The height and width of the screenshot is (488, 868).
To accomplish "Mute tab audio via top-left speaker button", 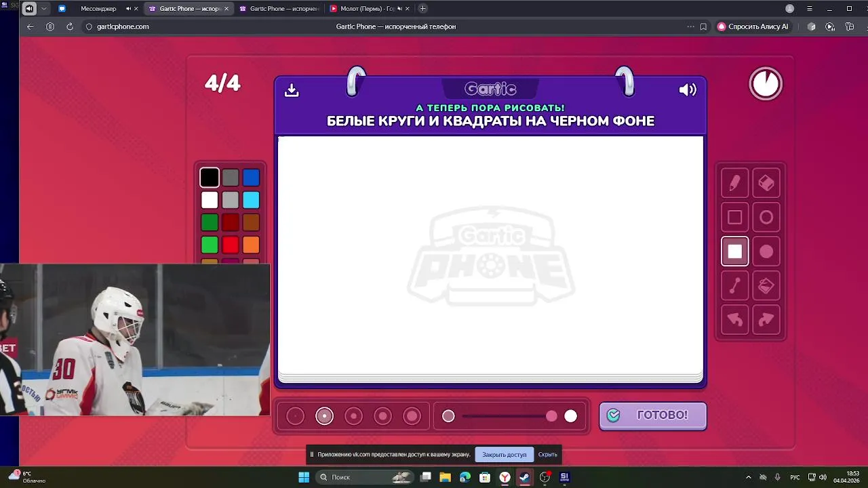I will coord(29,9).
